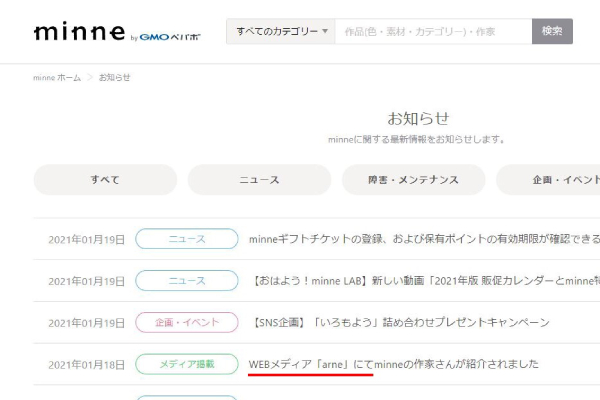Click the 企画・イベント tag on SNS企画 row
This screenshot has height=400, width=600.
[187, 322]
